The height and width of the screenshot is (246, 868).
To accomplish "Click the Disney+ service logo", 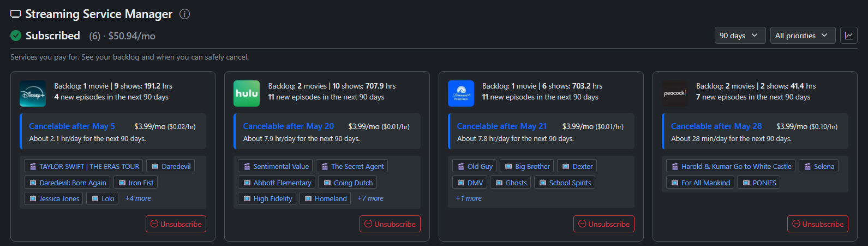I will (x=33, y=93).
